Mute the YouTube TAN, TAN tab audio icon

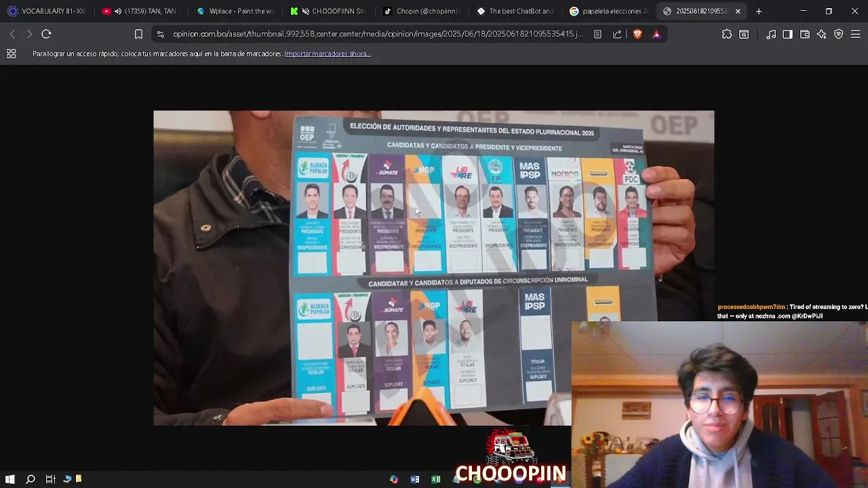pyautogui.click(x=118, y=11)
